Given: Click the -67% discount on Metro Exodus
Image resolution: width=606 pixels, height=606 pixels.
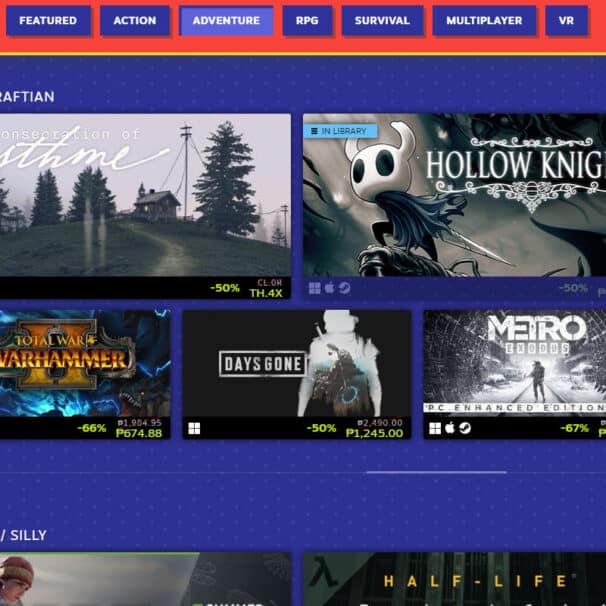Looking at the screenshot, I should (x=574, y=428).
